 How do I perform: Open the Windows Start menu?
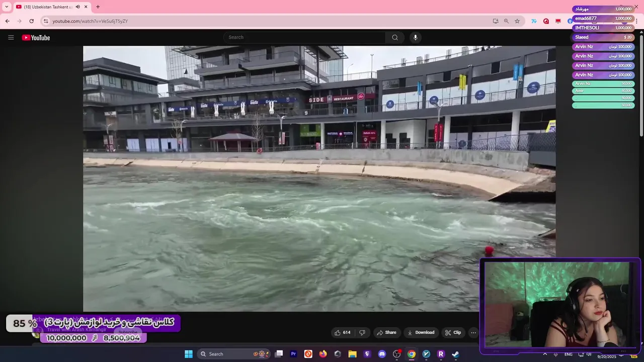(x=189, y=354)
